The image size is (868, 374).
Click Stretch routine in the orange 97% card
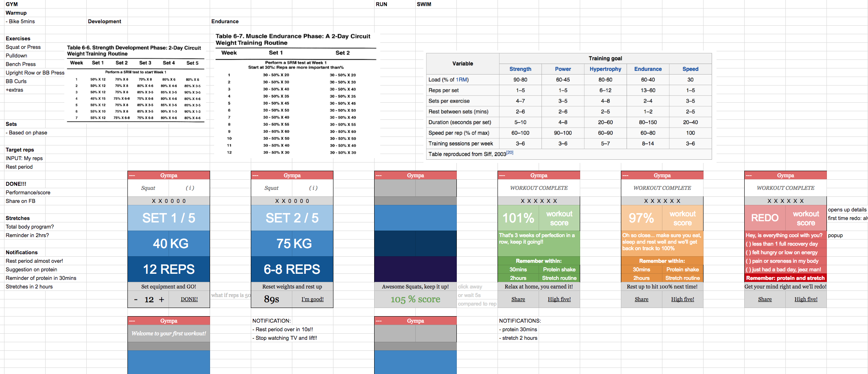click(683, 278)
